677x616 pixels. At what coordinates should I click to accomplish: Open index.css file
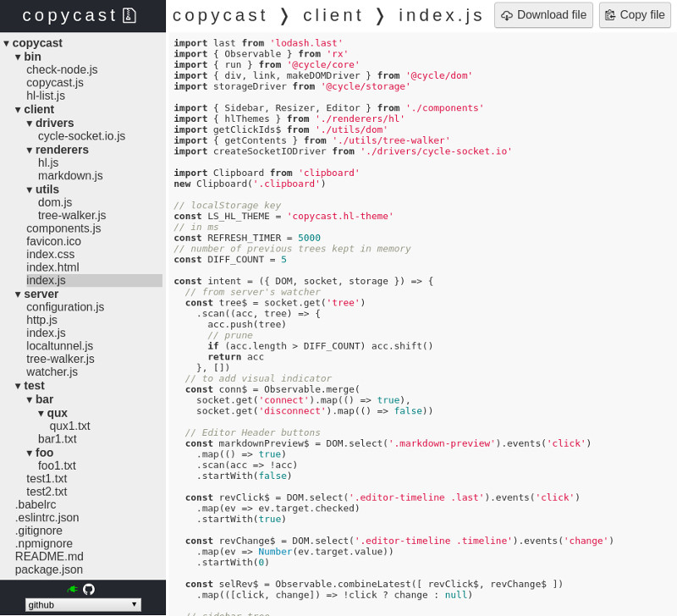click(50, 255)
